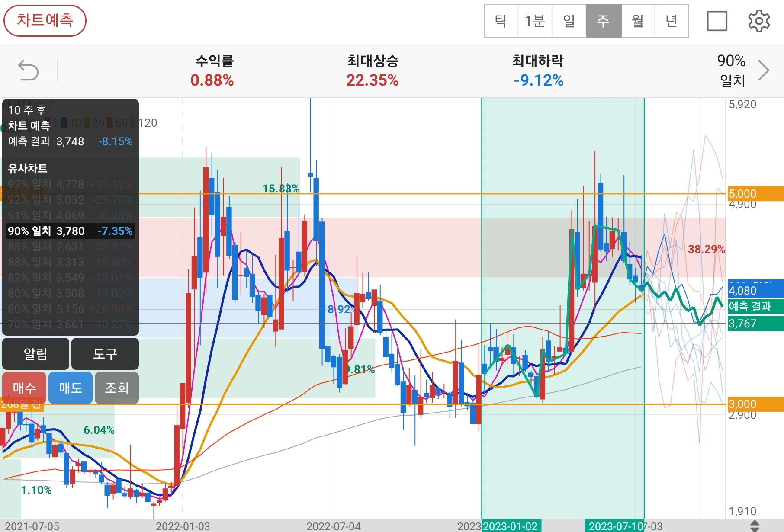The width and height of the screenshot is (784, 532).
Task: Open chart settings gear icon
Action: click(759, 21)
